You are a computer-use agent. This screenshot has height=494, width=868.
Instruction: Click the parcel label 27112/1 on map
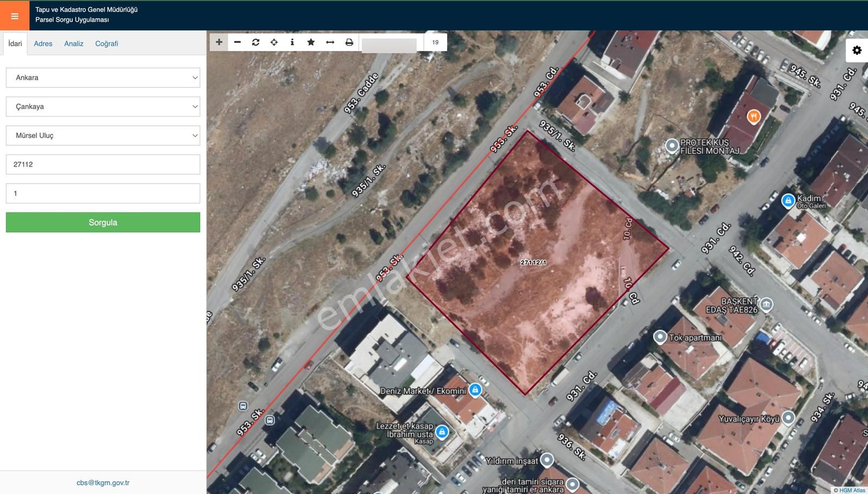pos(533,262)
